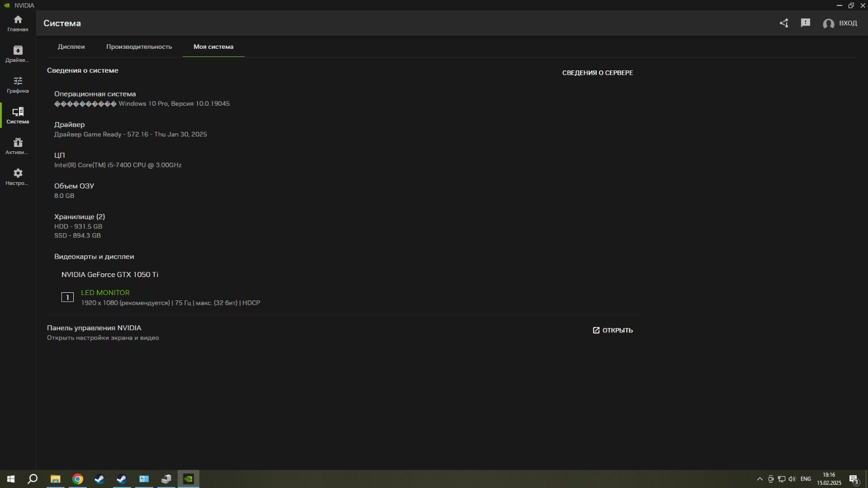Show hidden tray icons chevron
Viewport: 868px width, 488px height.
(x=759, y=479)
